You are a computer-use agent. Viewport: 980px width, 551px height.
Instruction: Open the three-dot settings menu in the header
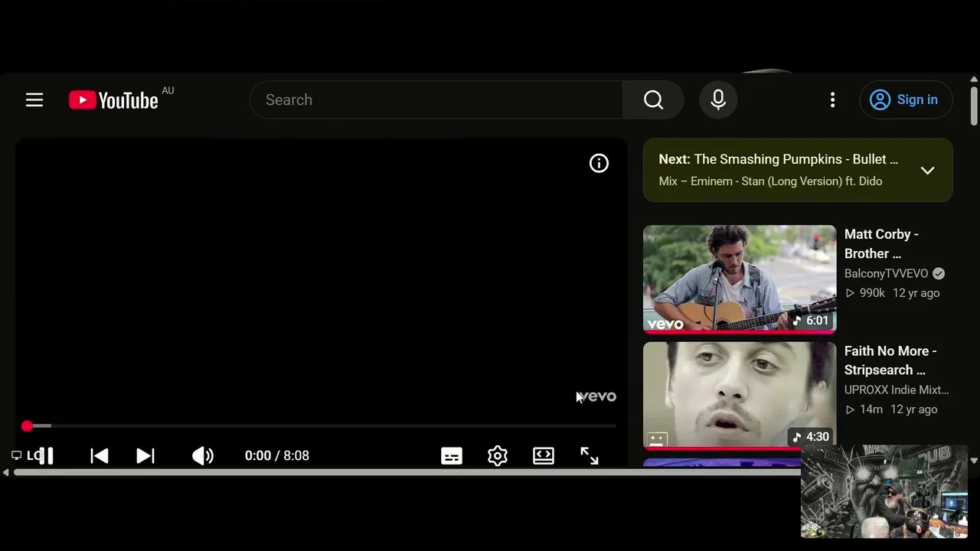pos(833,100)
